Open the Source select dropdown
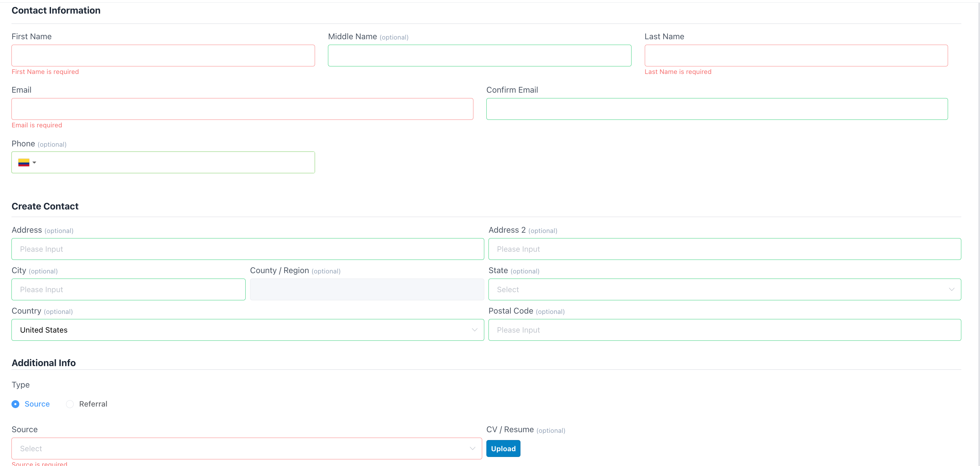The width and height of the screenshot is (980, 466). [x=247, y=448]
